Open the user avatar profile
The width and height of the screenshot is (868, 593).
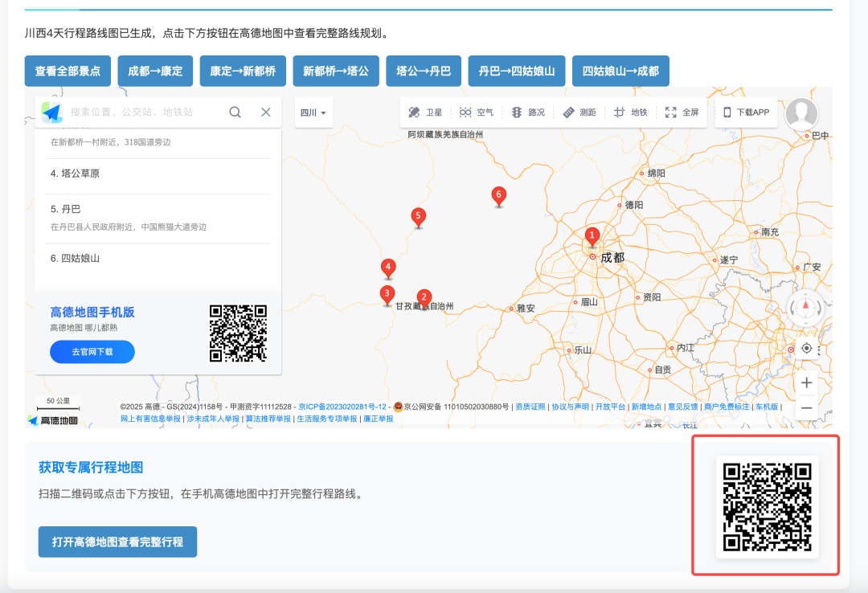(x=800, y=114)
